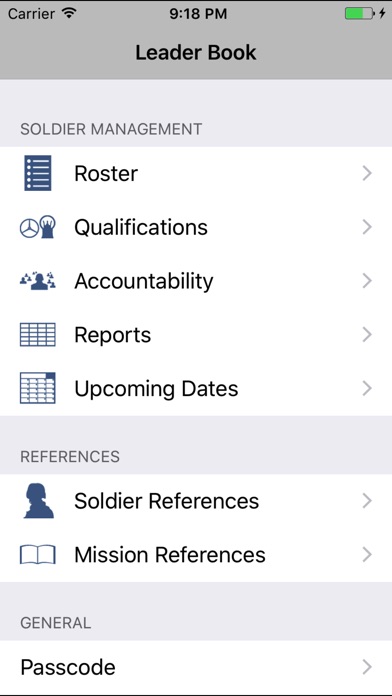Open Passcode settings

(x=196, y=667)
